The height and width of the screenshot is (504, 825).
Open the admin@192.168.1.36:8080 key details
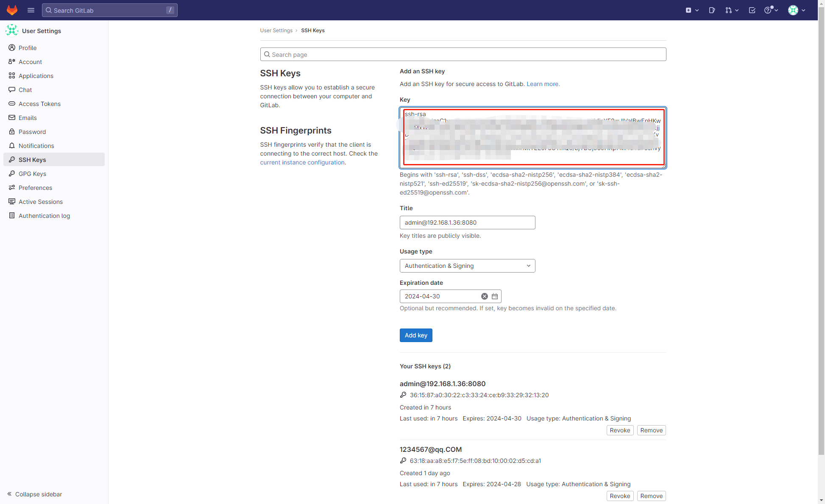[443, 384]
